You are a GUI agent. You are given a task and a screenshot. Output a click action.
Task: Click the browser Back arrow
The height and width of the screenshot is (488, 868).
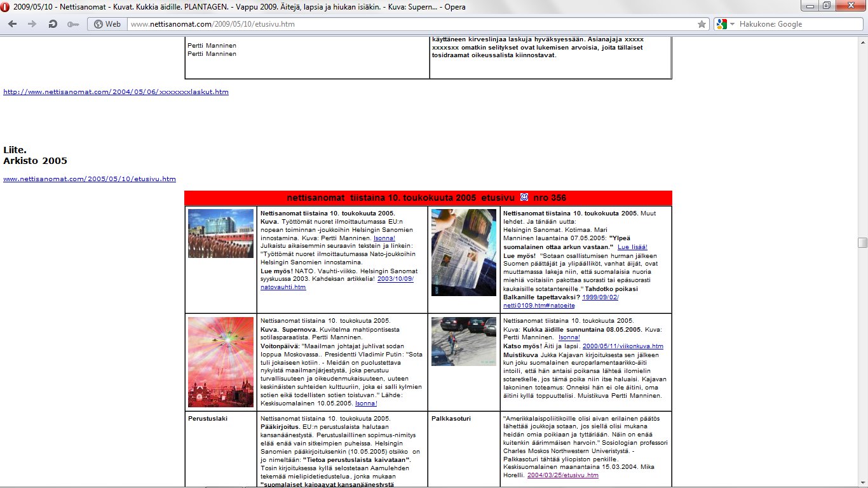(13, 24)
